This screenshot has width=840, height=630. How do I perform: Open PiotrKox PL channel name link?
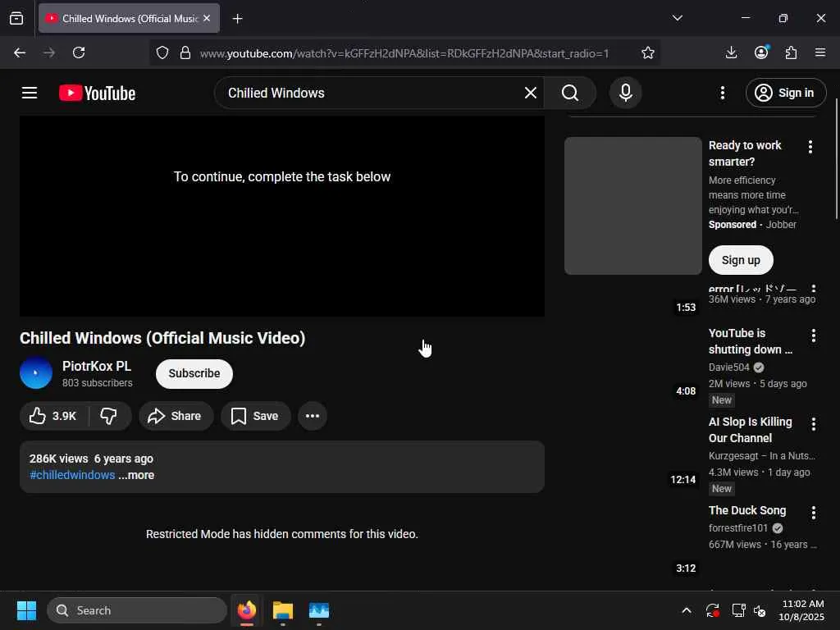click(97, 366)
